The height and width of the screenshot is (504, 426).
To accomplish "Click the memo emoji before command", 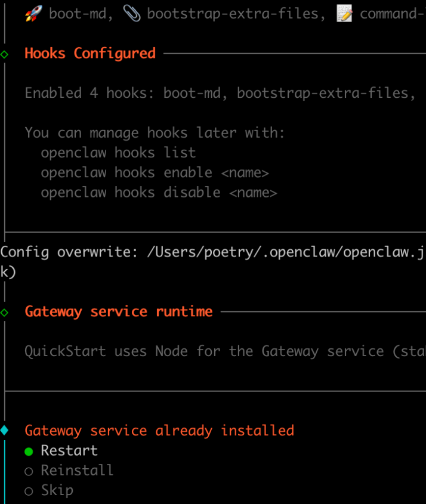I will [344, 14].
